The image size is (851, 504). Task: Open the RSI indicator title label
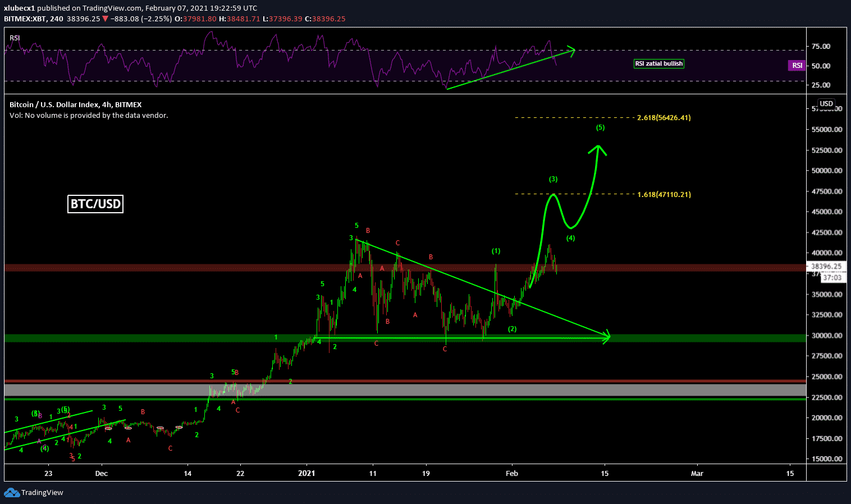coord(15,38)
